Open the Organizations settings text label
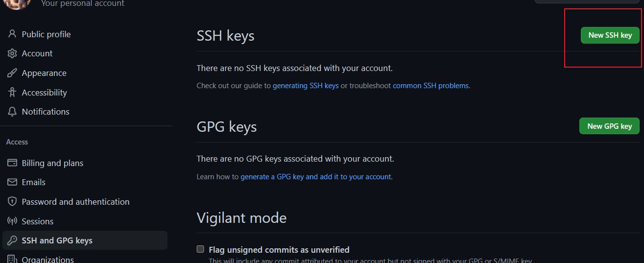 (x=48, y=259)
